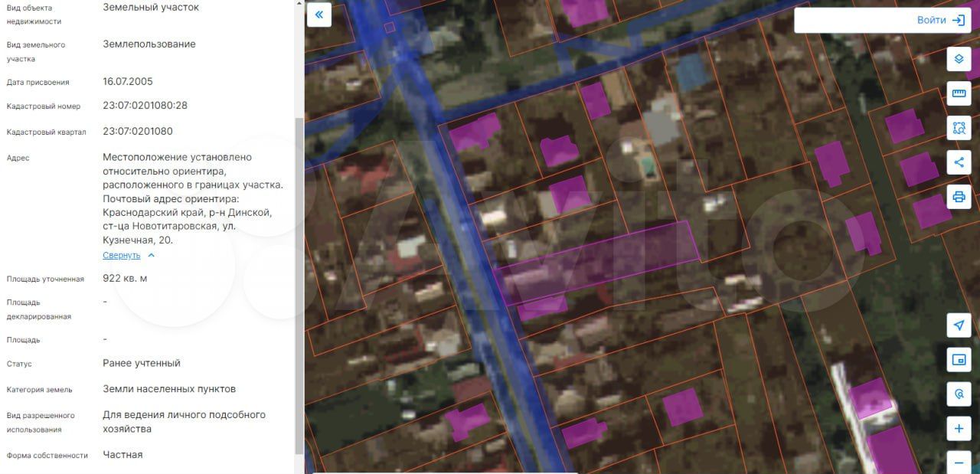The image size is (980, 474).
Task: Click the Свернуть link under the address
Action: point(122,255)
